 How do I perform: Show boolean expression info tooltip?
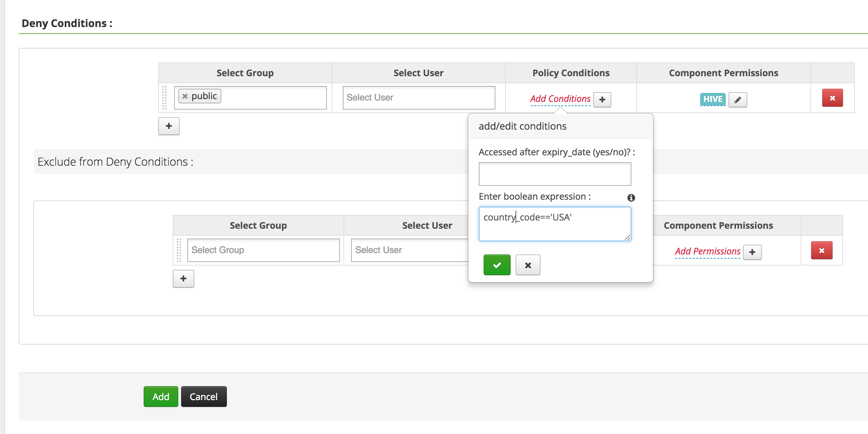click(x=631, y=198)
